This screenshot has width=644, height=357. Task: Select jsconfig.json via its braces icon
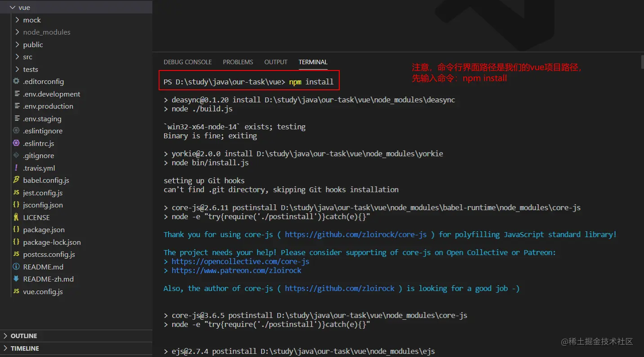coord(16,205)
